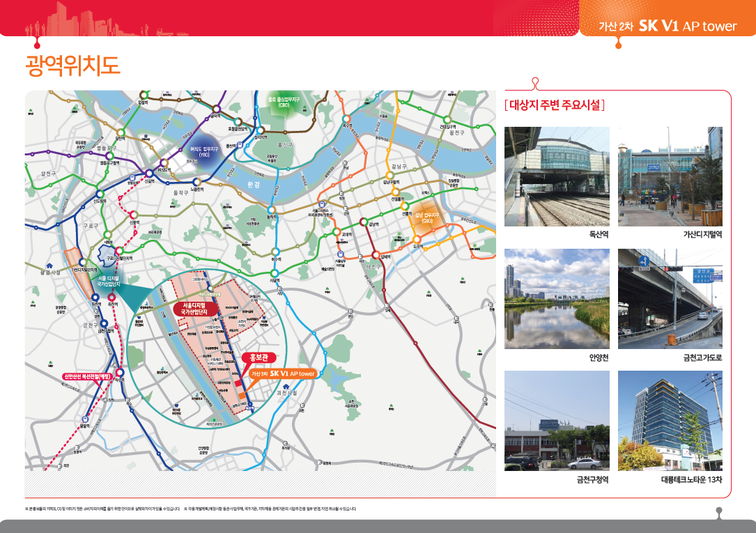Click the 서울남부터미널 bus icon
Viewport: 756px width, 533px height.
[x=341, y=254]
